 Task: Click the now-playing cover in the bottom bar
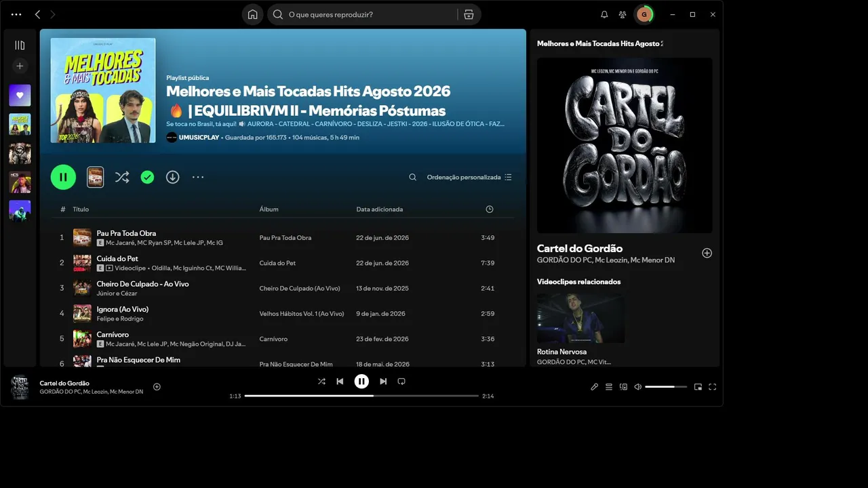point(20,387)
